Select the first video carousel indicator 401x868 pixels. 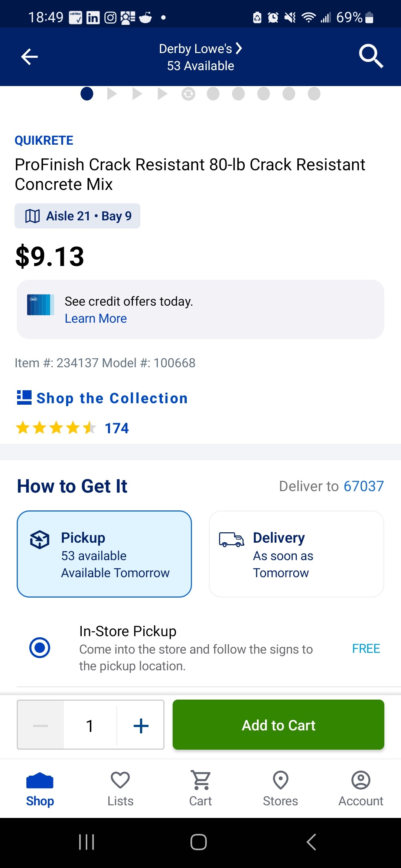coord(112,94)
